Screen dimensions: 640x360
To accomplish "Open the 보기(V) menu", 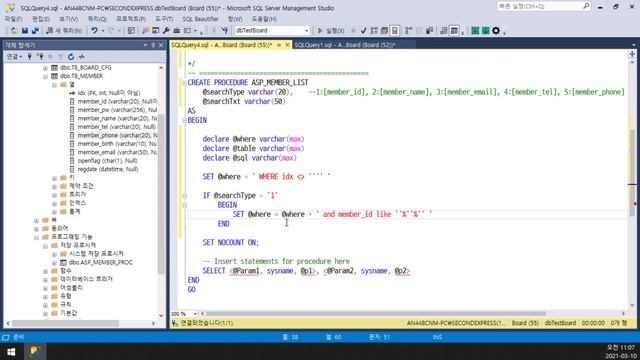I will pos(69,19).
